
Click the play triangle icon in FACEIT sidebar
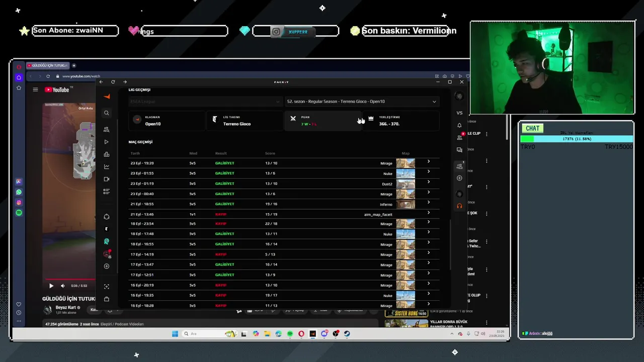[106, 142]
